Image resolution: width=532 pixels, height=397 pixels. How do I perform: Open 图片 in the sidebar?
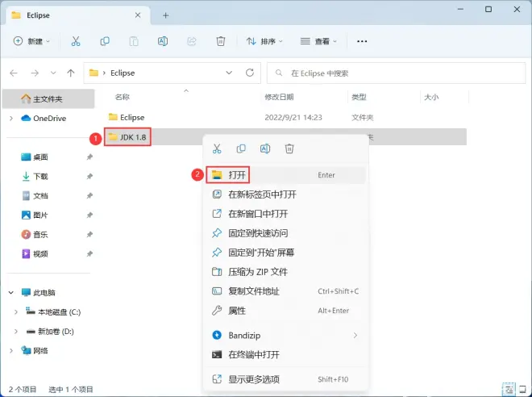point(40,215)
